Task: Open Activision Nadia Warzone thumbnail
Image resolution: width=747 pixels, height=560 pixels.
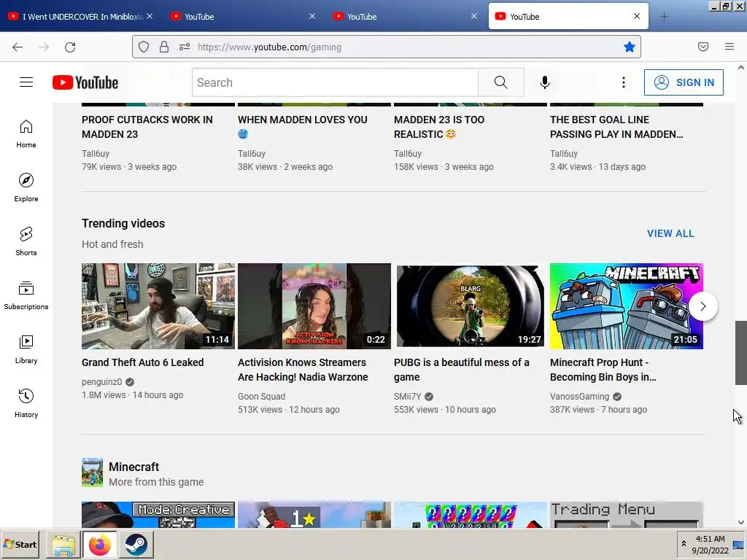Action: point(314,306)
